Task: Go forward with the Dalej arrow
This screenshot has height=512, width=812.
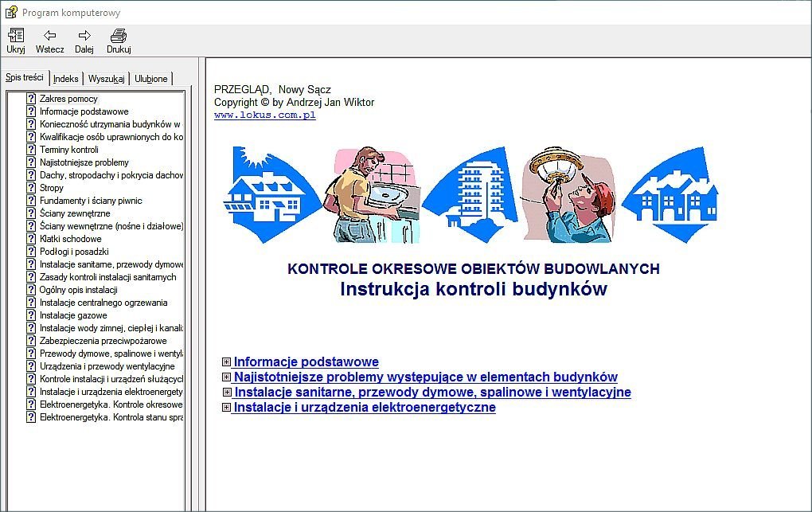Action: pos(84,36)
